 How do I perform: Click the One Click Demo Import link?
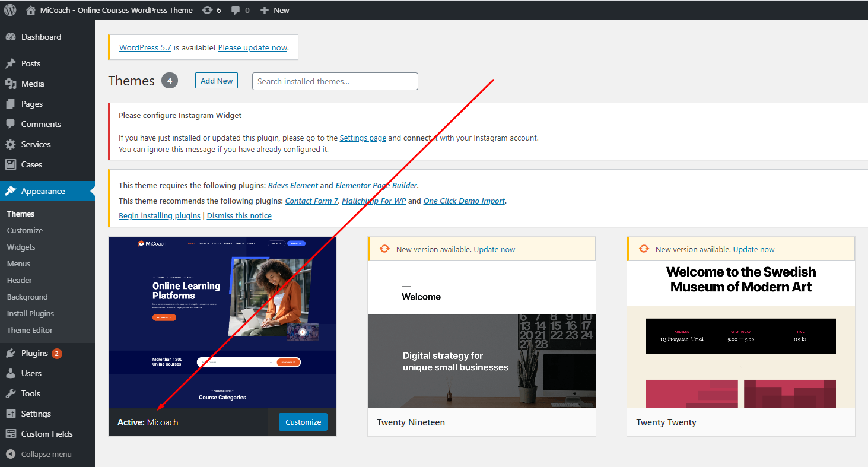464,201
